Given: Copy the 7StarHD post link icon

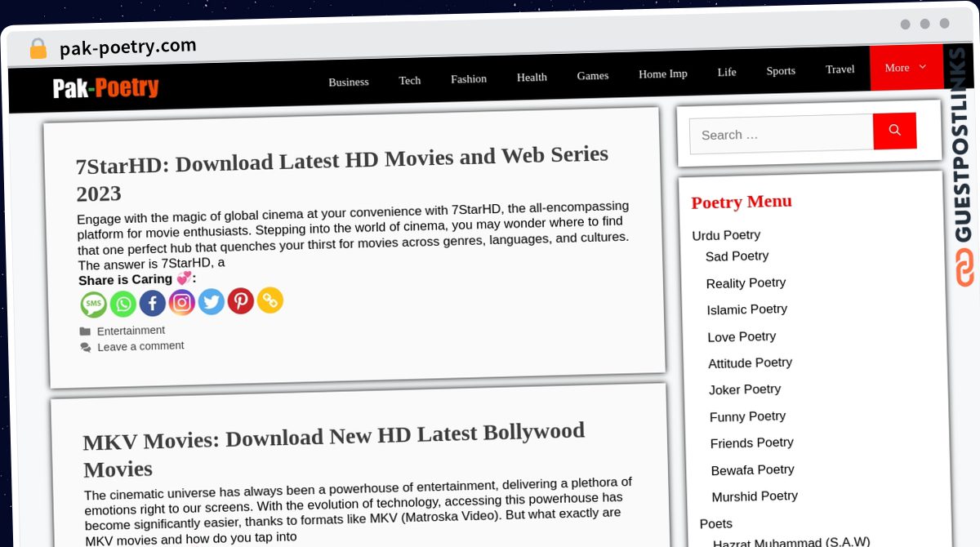Looking at the screenshot, I should tap(270, 300).
